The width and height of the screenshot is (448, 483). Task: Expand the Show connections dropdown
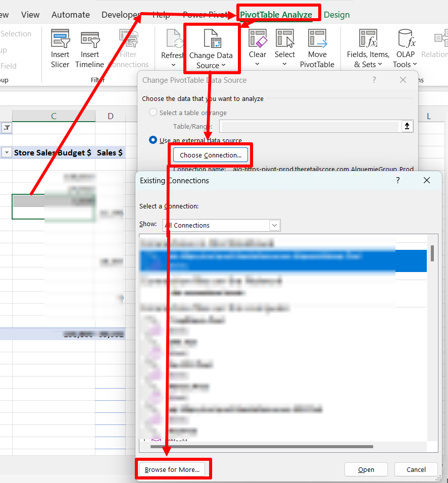(x=275, y=225)
